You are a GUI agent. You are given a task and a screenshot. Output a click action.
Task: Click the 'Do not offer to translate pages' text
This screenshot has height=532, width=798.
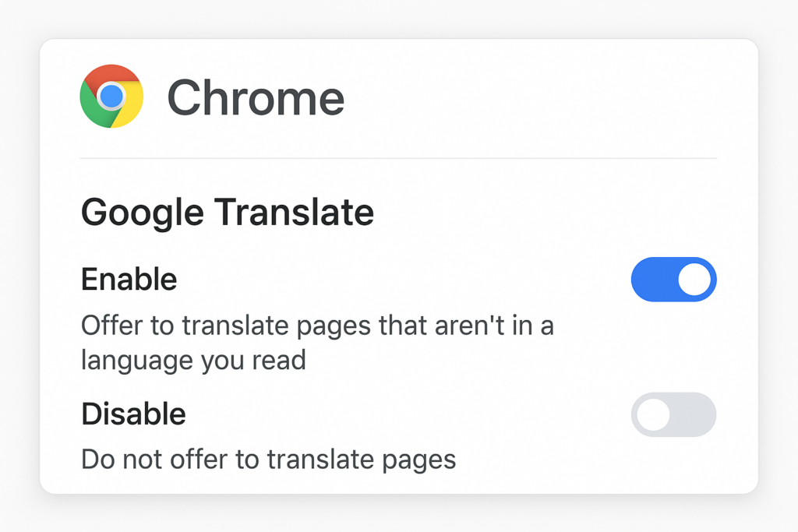[267, 460]
